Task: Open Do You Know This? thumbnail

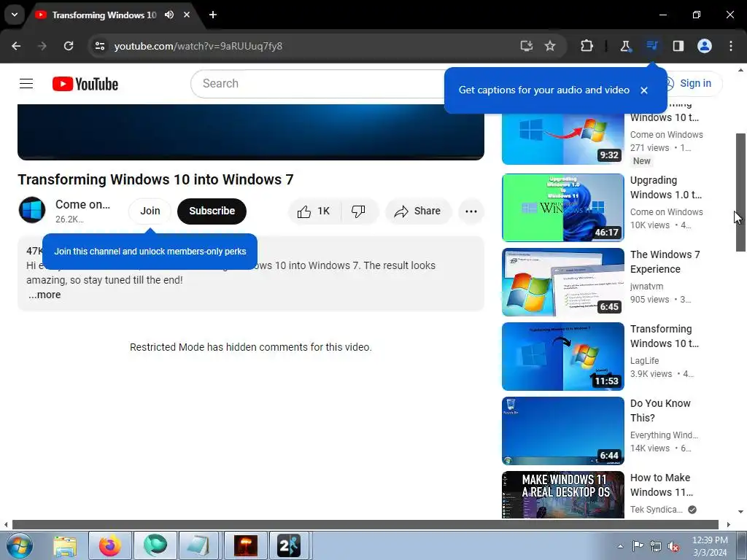Action: [x=562, y=430]
